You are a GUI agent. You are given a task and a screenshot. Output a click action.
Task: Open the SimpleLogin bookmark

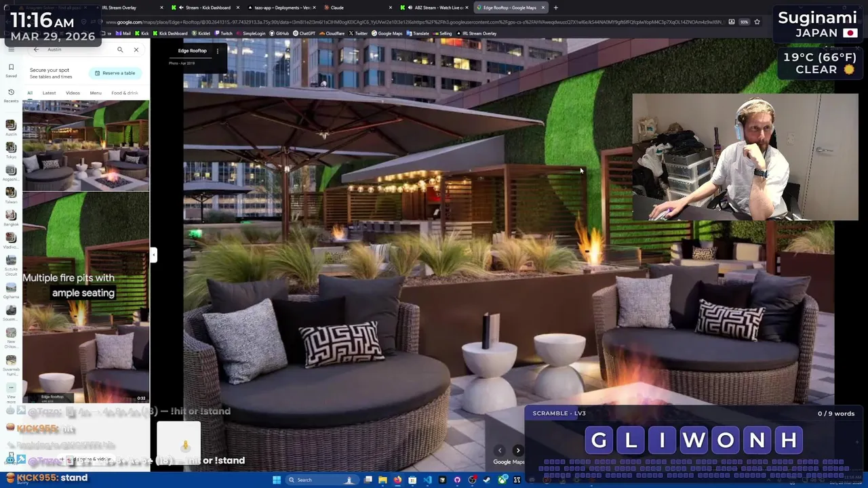point(251,33)
